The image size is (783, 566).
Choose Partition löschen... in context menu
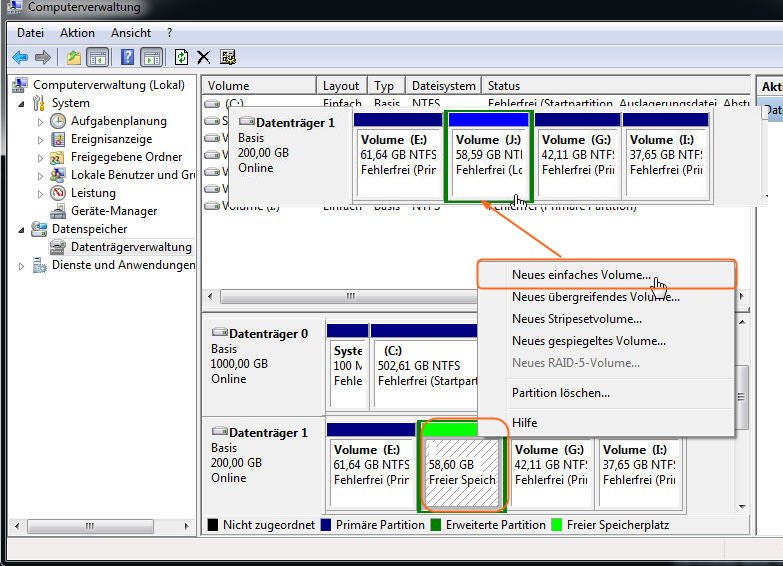pos(607,393)
